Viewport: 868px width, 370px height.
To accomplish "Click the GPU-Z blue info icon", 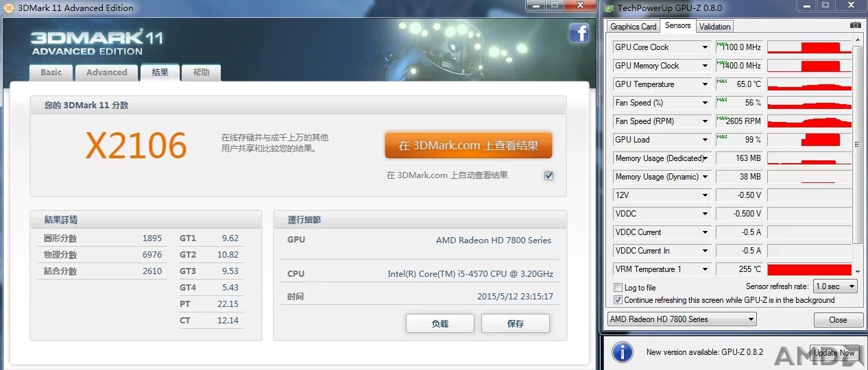I will click(x=622, y=352).
